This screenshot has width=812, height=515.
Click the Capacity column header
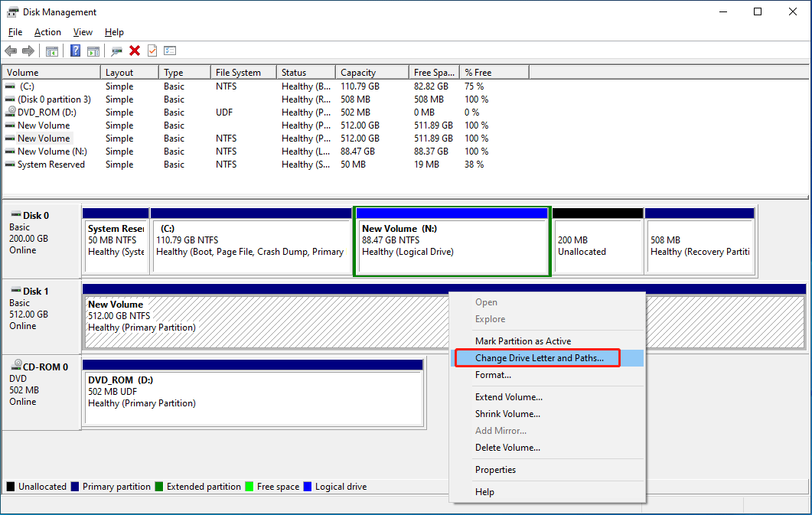pos(371,71)
